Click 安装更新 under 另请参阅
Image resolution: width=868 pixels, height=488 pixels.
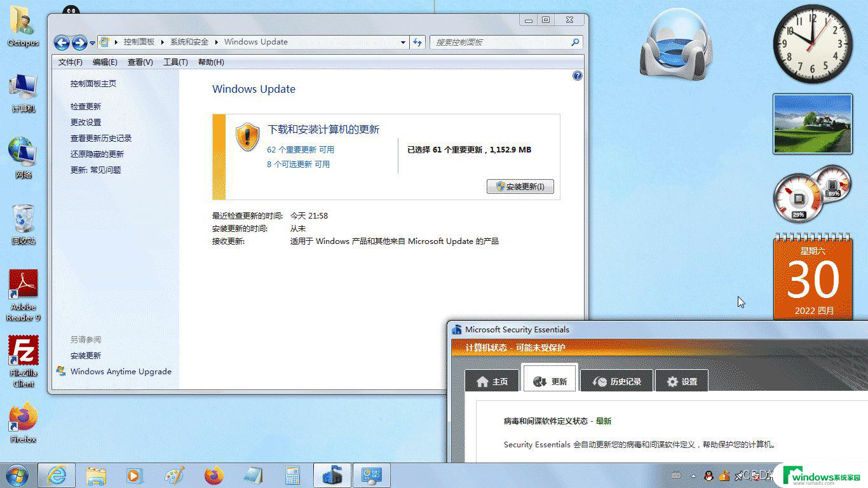[85, 356]
